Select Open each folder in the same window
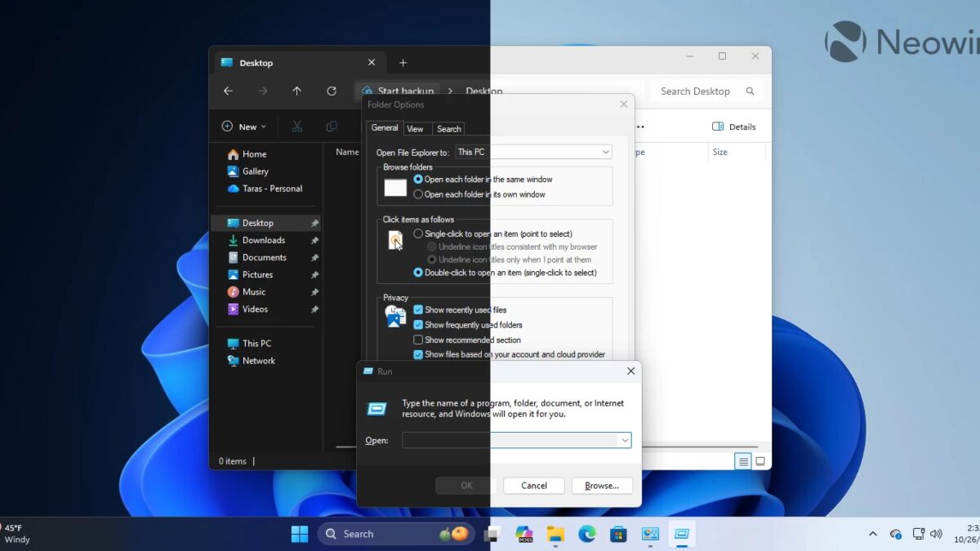 click(x=483, y=179)
